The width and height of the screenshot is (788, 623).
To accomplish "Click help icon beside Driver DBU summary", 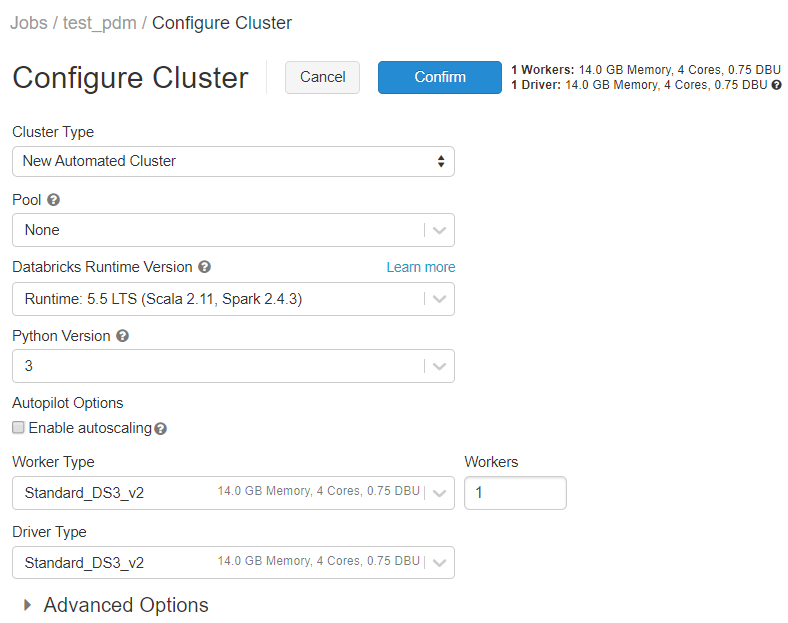I will (x=776, y=85).
